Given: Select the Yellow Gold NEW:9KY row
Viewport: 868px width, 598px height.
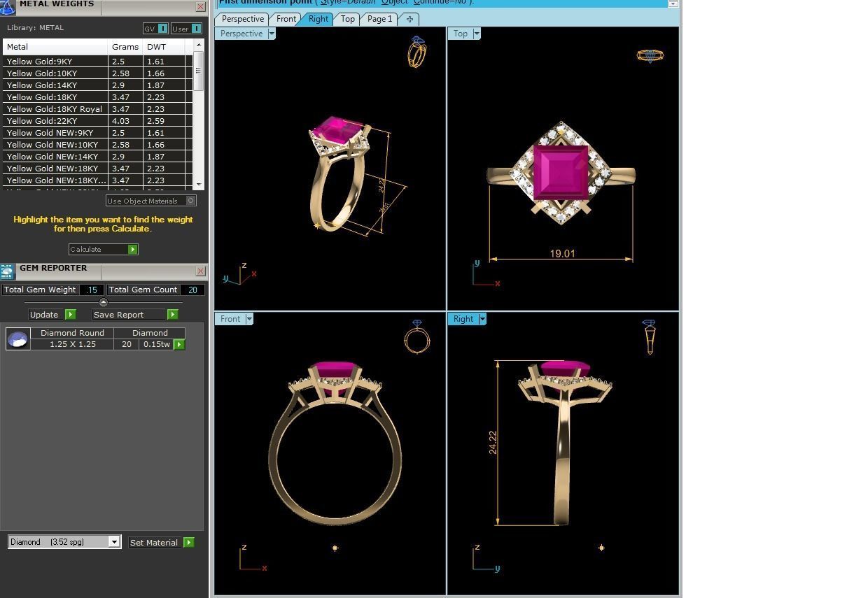Looking at the screenshot, I should point(97,133).
